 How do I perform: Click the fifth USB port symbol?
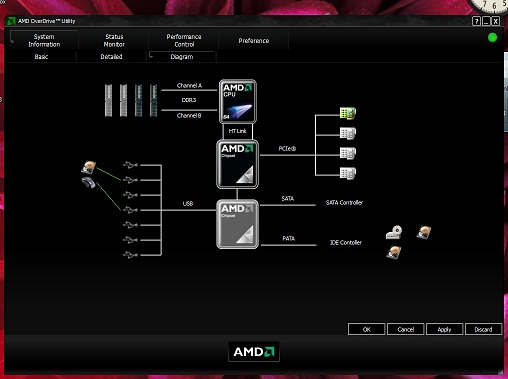[x=130, y=225]
